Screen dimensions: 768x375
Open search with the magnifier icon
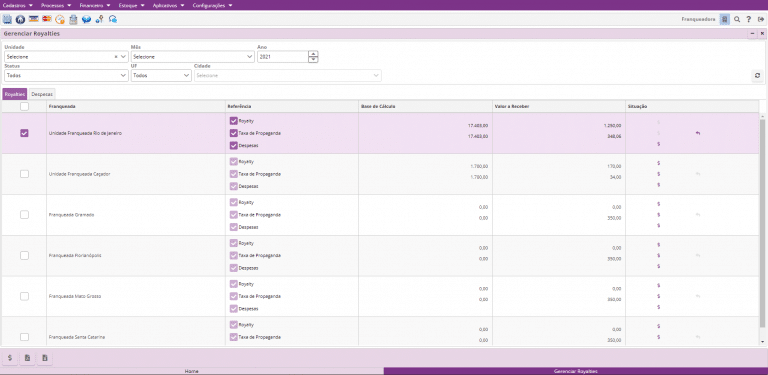tap(737, 20)
